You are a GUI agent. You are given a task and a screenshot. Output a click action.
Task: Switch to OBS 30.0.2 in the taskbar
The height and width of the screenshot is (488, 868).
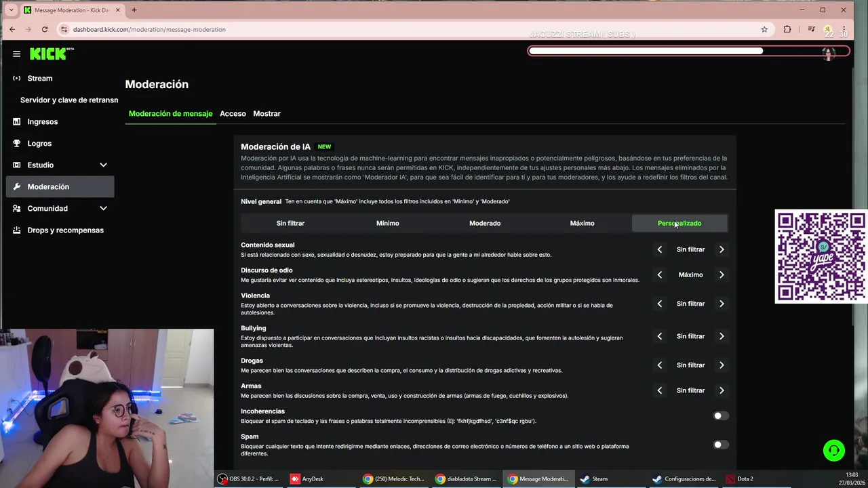pyautogui.click(x=248, y=479)
